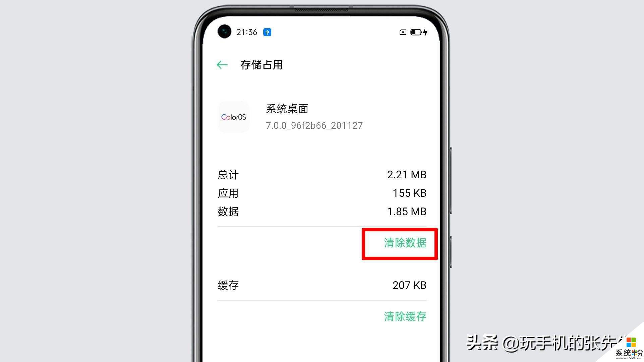The height and width of the screenshot is (362, 644).
Task: Expand version number 7.0.0_96f2b66_201127
Action: pos(314,126)
